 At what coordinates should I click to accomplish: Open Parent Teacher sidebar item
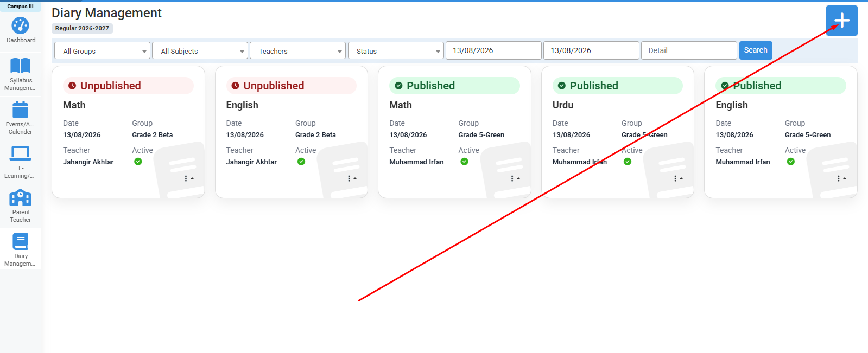(x=21, y=206)
